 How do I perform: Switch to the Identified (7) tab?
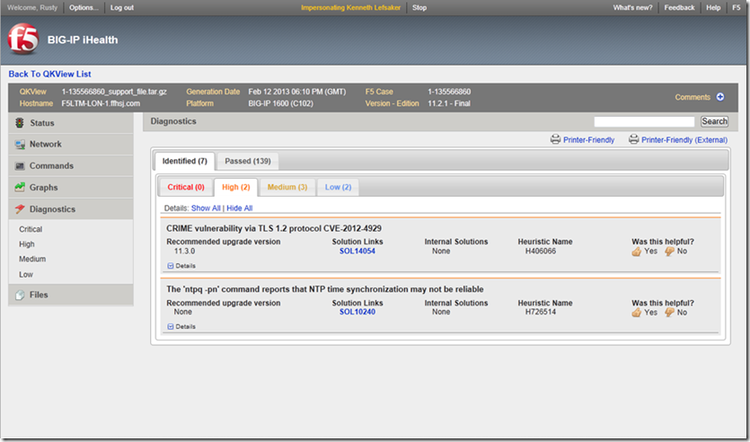(x=185, y=161)
